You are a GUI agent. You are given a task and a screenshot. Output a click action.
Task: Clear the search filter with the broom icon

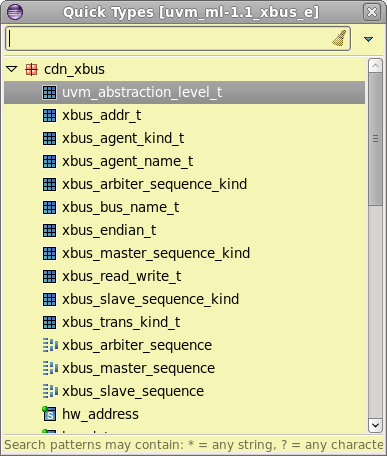click(x=339, y=38)
